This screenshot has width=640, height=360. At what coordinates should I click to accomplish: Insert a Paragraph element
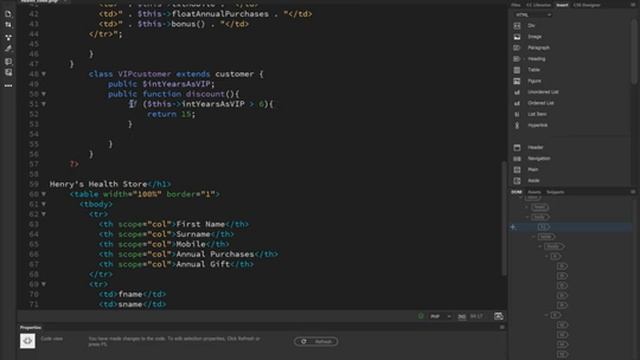[x=538, y=48]
